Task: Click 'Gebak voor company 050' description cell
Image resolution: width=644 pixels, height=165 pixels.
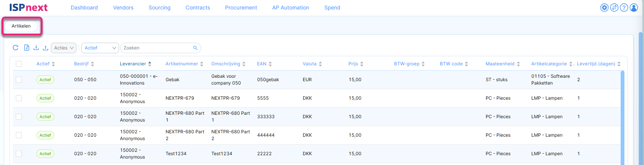Action: tap(226, 80)
